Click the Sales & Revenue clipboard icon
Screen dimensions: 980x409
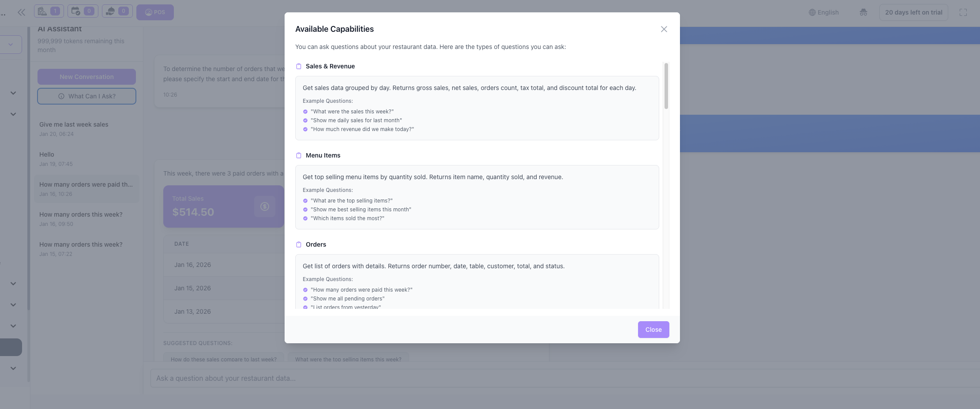coord(299,66)
